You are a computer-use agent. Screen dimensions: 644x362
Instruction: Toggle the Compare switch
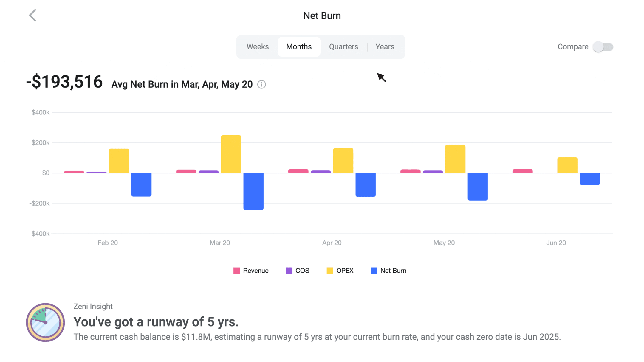(x=603, y=47)
